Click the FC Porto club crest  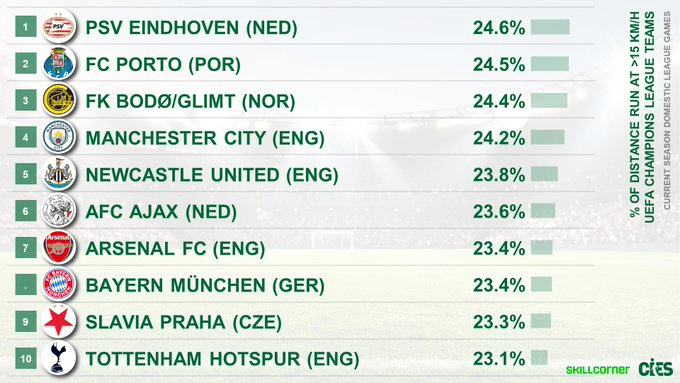click(x=59, y=63)
